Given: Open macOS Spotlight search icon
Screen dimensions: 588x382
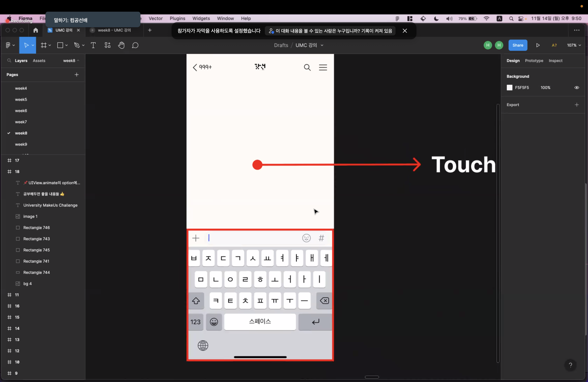Looking at the screenshot, I should click(x=511, y=18).
